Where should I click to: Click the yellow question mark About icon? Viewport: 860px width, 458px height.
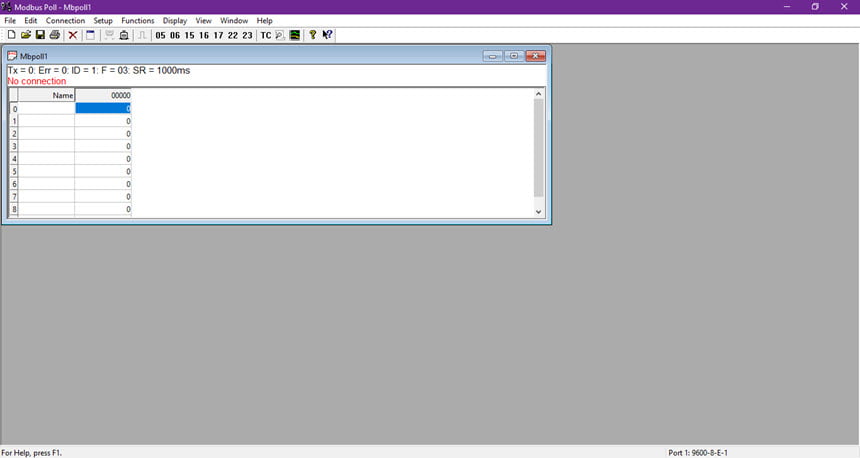tap(313, 35)
